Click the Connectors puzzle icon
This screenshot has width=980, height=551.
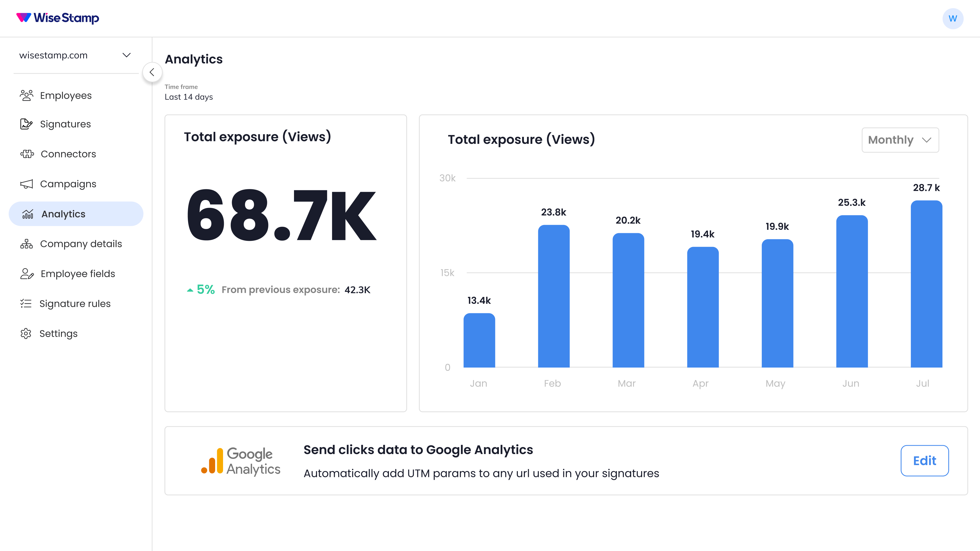coord(27,154)
